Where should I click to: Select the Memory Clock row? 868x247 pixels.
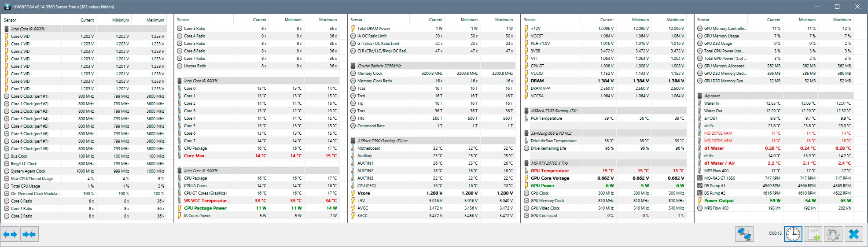(x=432, y=73)
